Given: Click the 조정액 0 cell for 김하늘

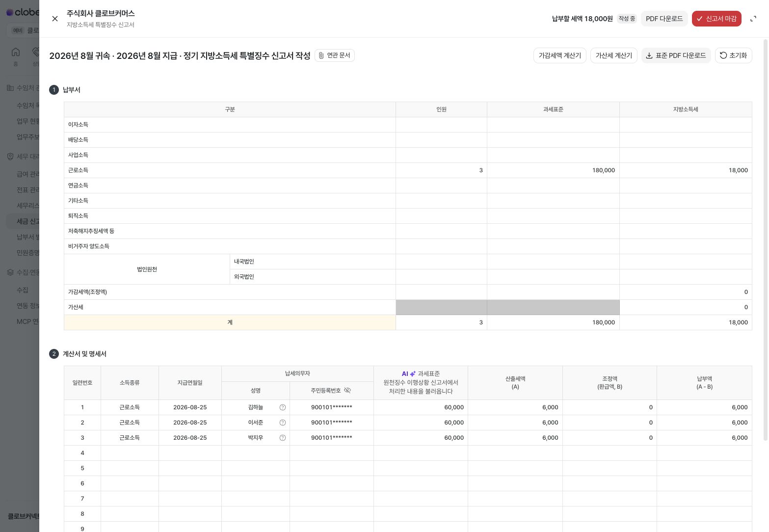Looking at the screenshot, I should coord(610,407).
